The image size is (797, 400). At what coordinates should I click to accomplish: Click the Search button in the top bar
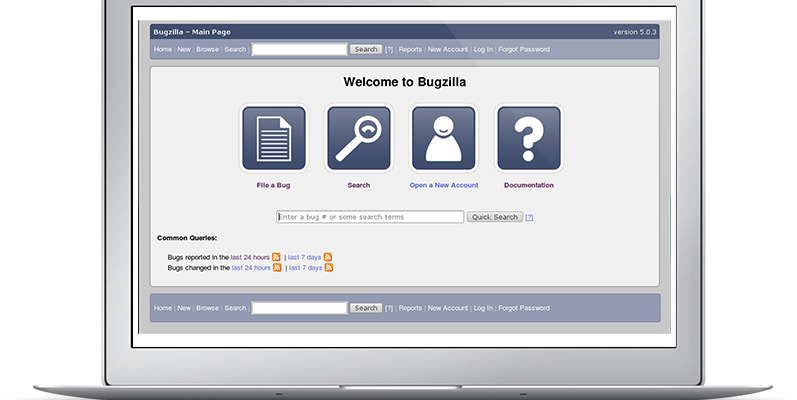point(366,49)
